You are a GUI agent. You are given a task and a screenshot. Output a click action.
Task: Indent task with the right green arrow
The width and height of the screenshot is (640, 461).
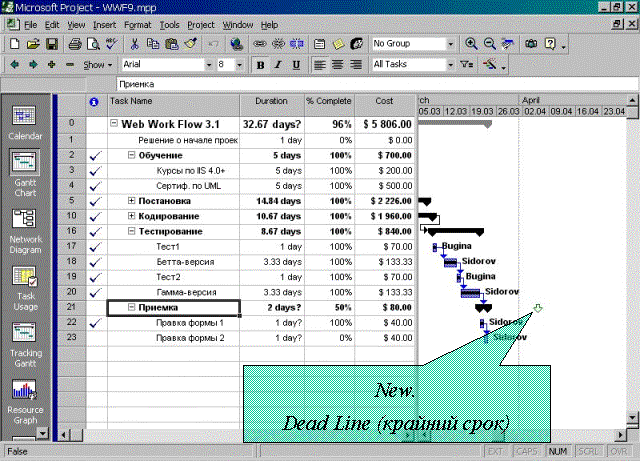point(33,65)
